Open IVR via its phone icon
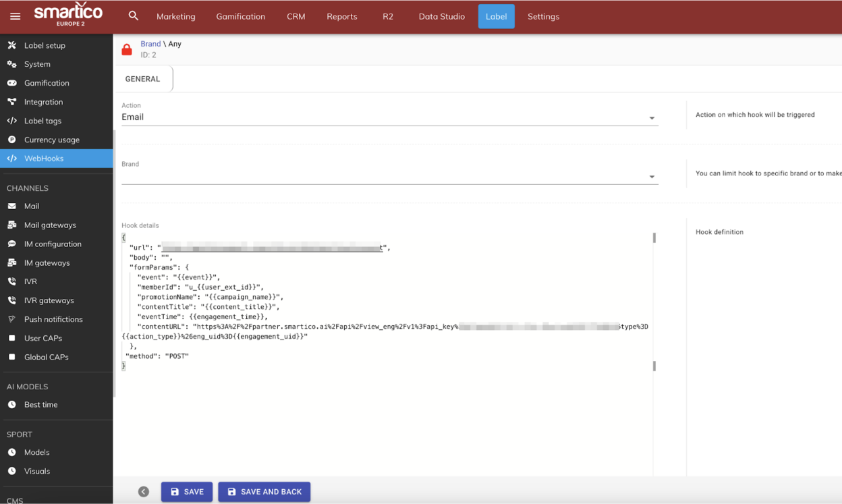 pos(12,281)
